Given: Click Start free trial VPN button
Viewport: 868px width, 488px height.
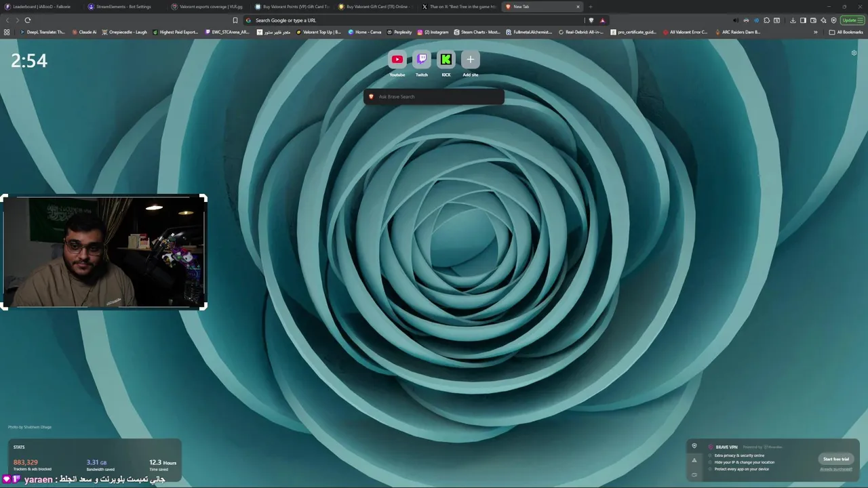Looking at the screenshot, I should 836,459.
